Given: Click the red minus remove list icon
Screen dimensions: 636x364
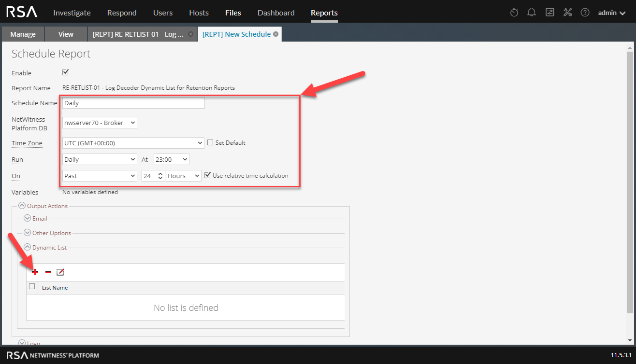Looking at the screenshot, I should (48, 272).
